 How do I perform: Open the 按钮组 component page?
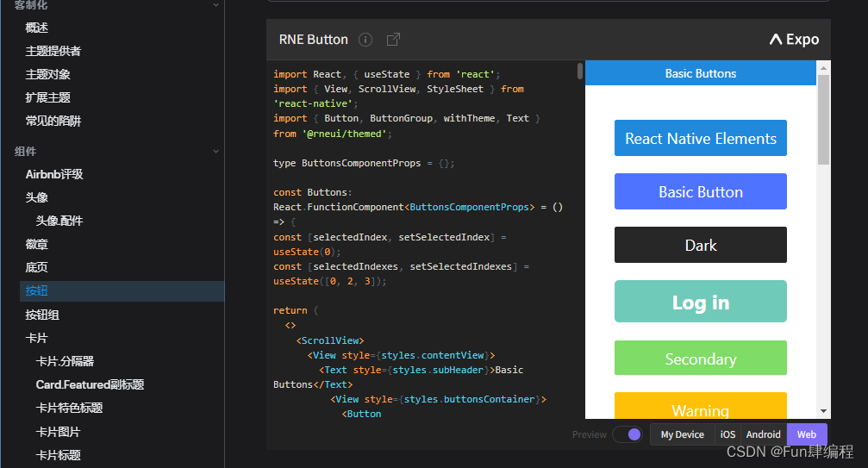42,315
